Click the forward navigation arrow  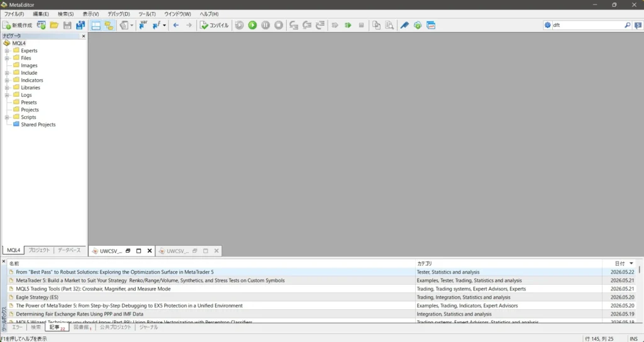[189, 25]
